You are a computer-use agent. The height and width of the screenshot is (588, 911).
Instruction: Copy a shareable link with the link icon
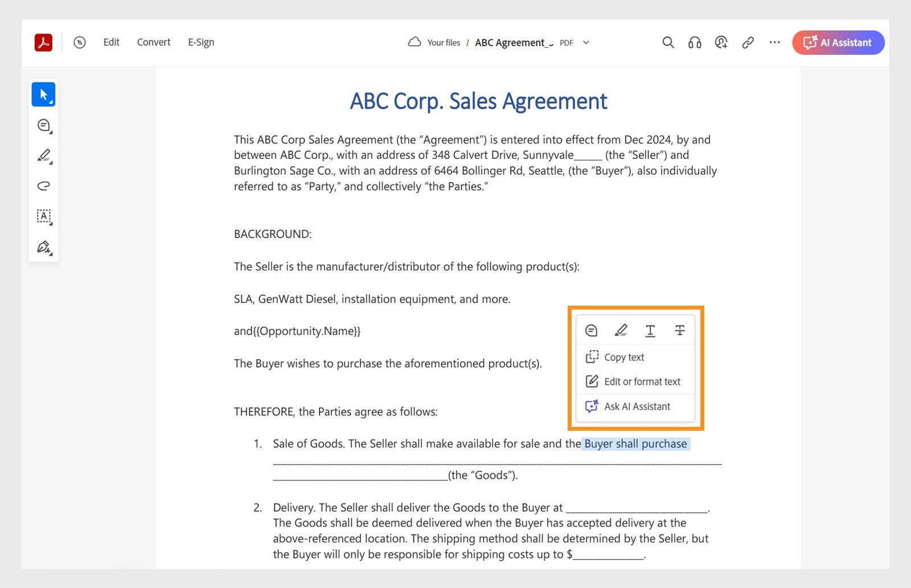coord(748,42)
